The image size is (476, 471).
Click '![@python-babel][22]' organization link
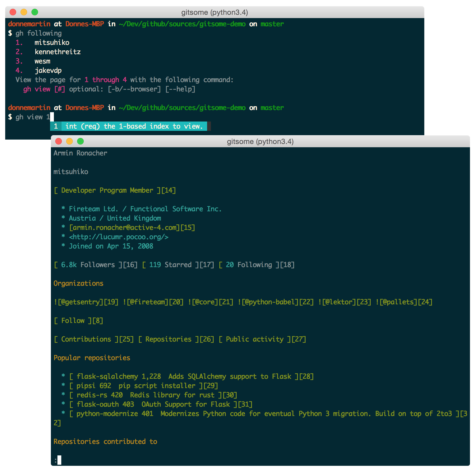[276, 302]
